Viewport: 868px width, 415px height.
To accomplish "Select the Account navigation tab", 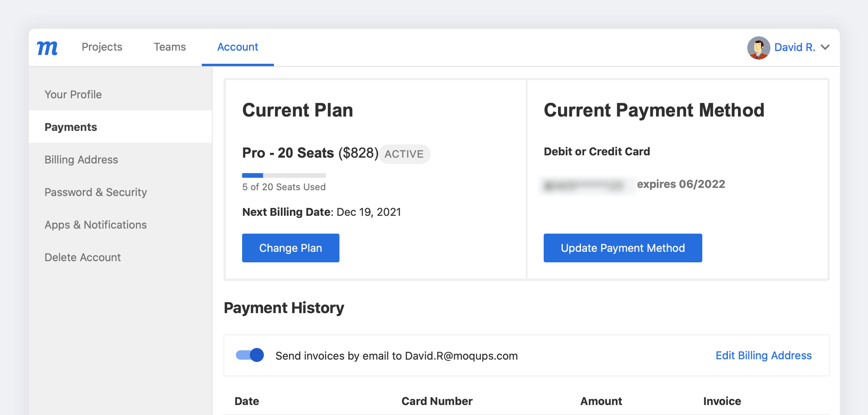I will click(x=238, y=47).
